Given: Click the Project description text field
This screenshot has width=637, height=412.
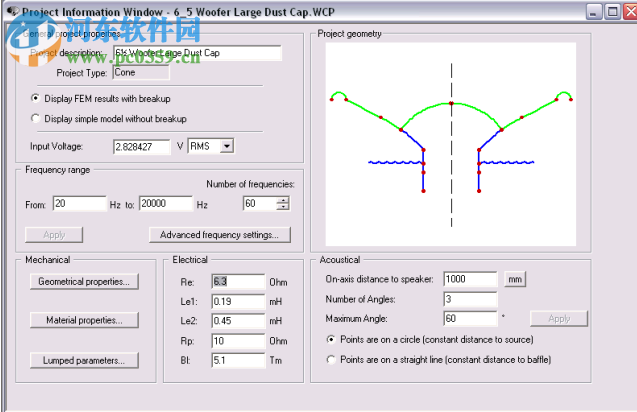Looking at the screenshot, I should (196, 53).
